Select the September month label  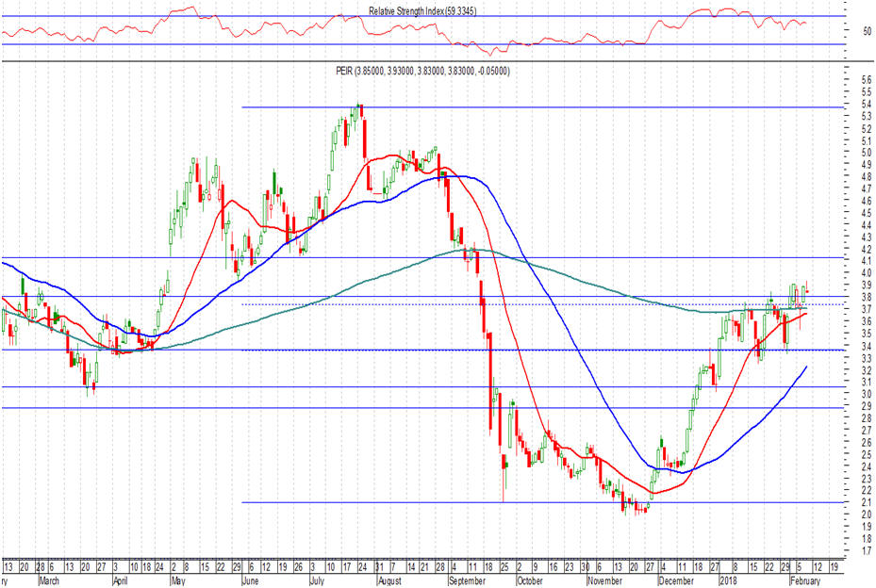pos(467,580)
